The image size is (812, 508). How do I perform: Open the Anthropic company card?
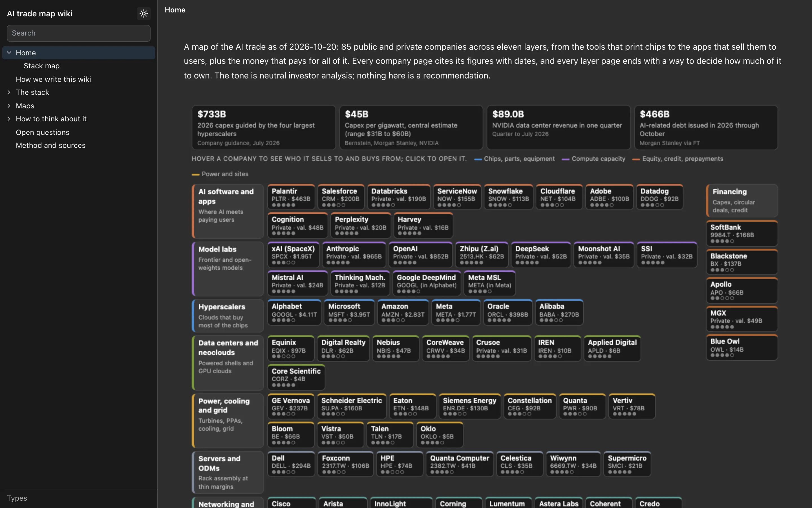click(354, 255)
